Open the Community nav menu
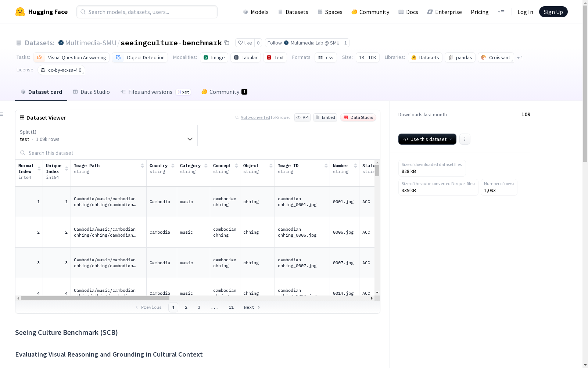The height and width of the screenshot is (368, 588). pyautogui.click(x=370, y=12)
